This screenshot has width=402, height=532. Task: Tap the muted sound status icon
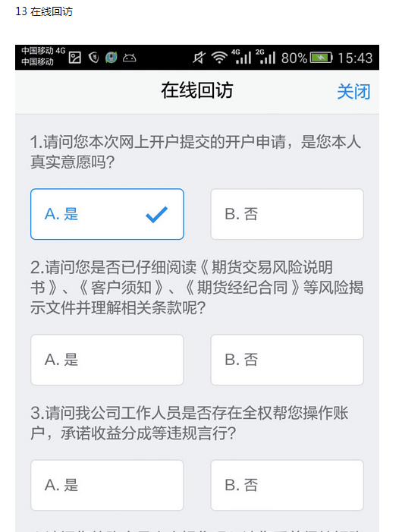click(x=199, y=58)
